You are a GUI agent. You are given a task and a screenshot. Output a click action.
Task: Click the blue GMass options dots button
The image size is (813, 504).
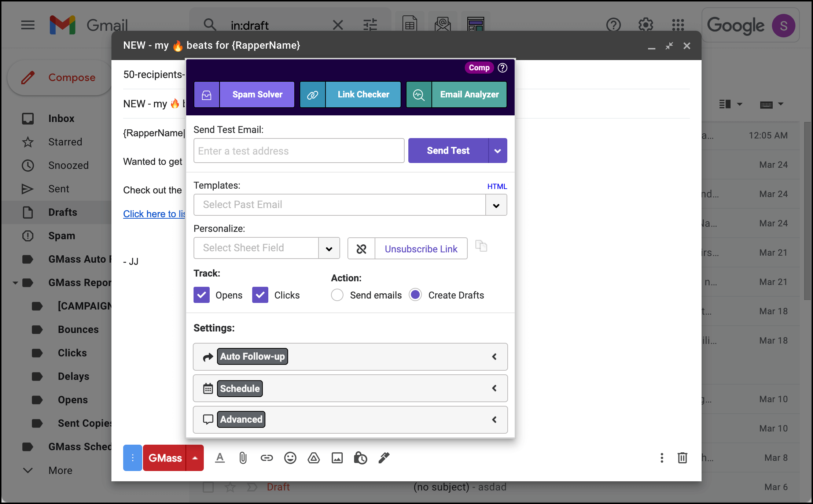point(133,458)
